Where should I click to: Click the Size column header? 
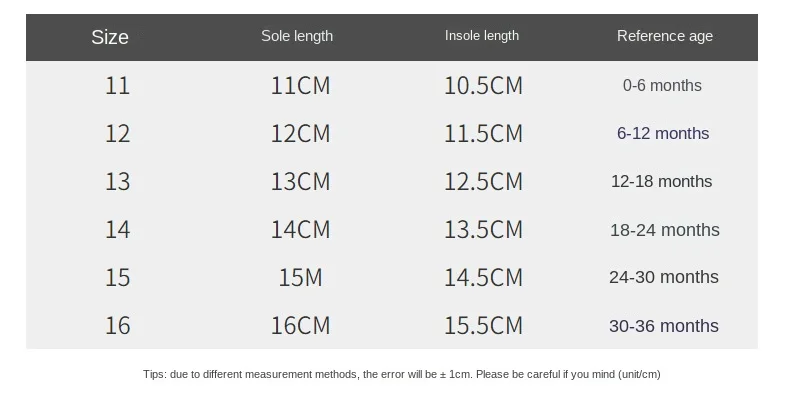coord(110,37)
